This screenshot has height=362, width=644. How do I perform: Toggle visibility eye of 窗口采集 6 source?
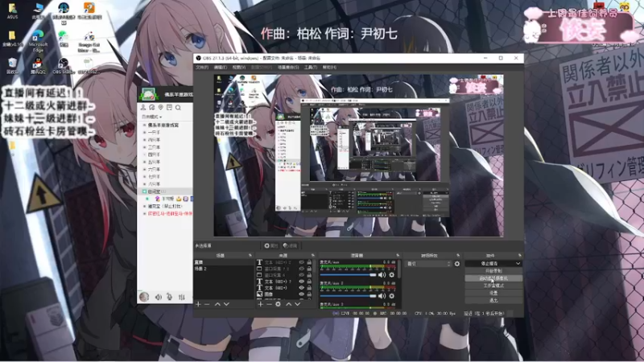click(301, 275)
